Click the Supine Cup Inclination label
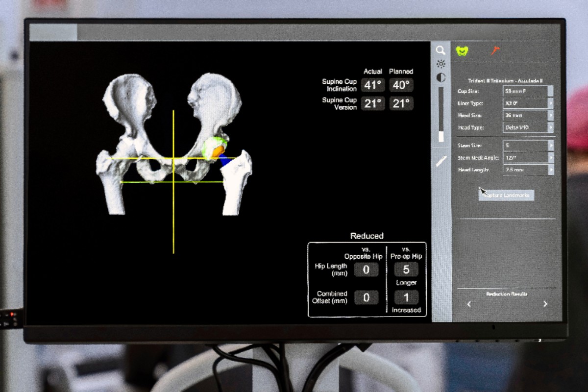 click(339, 85)
